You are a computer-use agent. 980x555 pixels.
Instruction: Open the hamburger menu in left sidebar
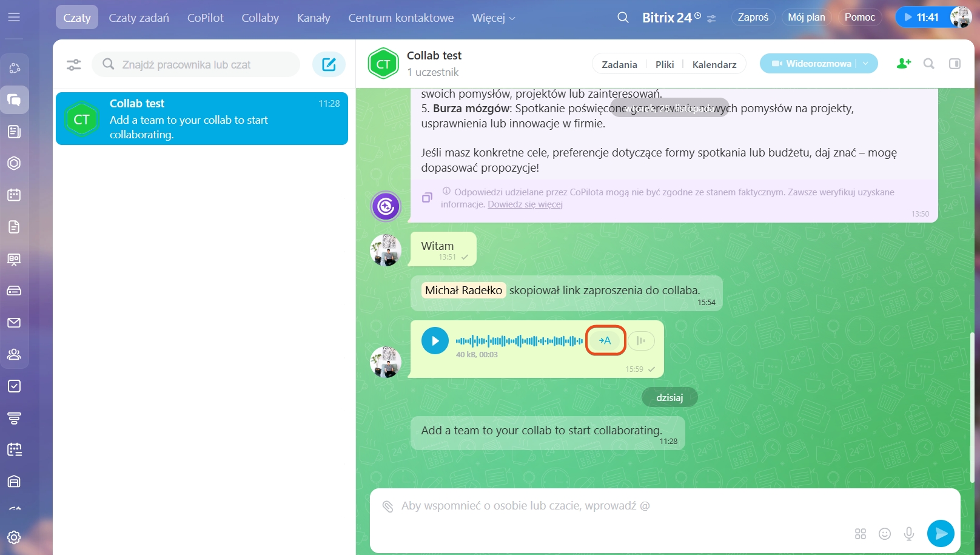[x=14, y=17]
